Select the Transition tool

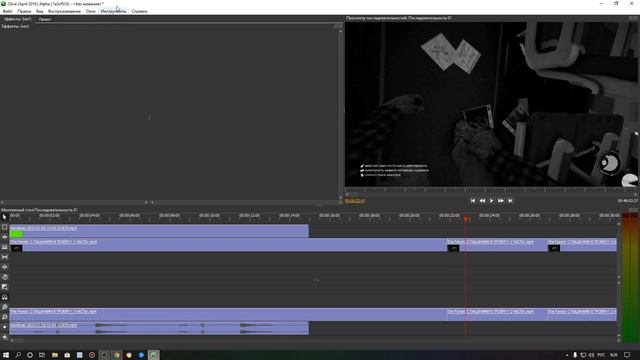coord(4,287)
